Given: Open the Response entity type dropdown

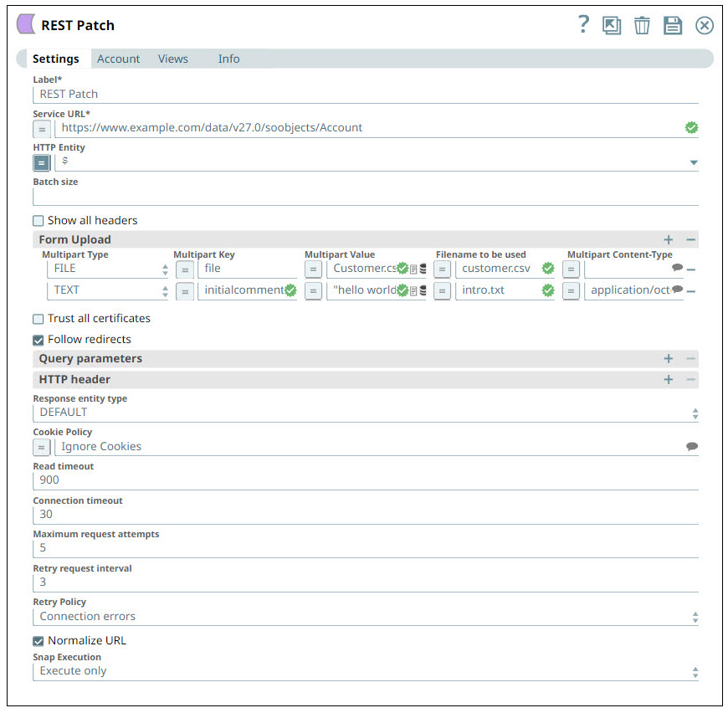Looking at the screenshot, I should (365, 413).
